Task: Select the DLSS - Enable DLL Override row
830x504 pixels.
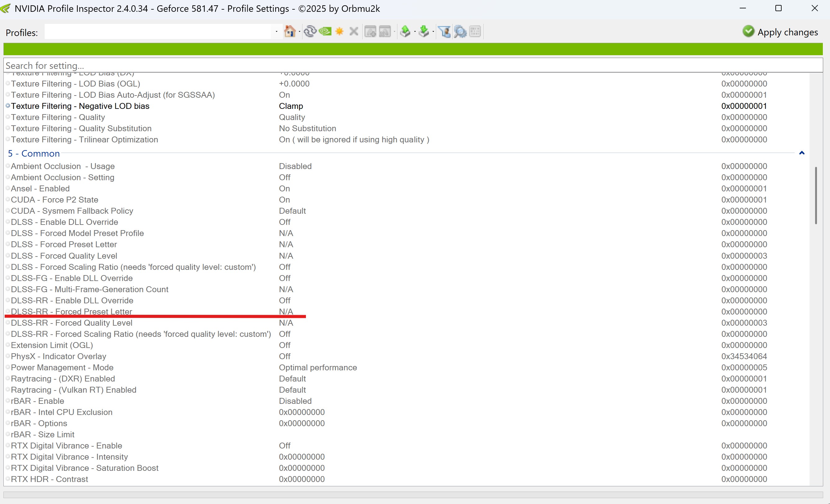Action: point(64,222)
